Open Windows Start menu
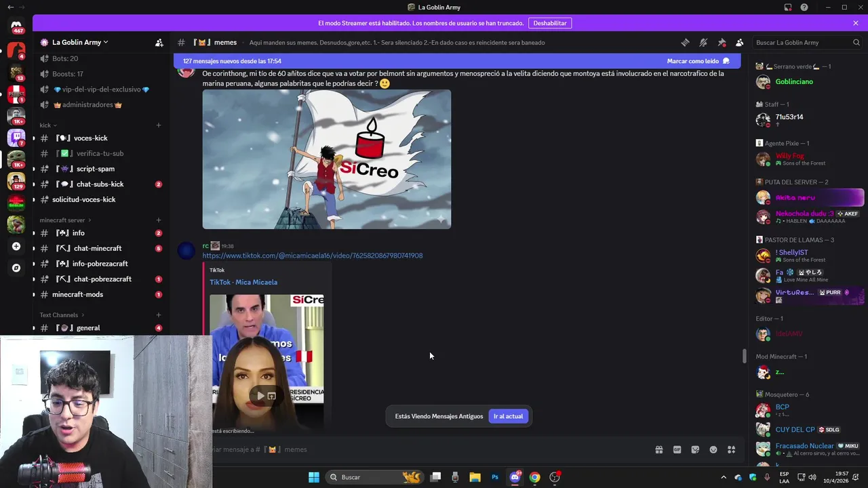The height and width of the screenshot is (488, 868). point(313,477)
